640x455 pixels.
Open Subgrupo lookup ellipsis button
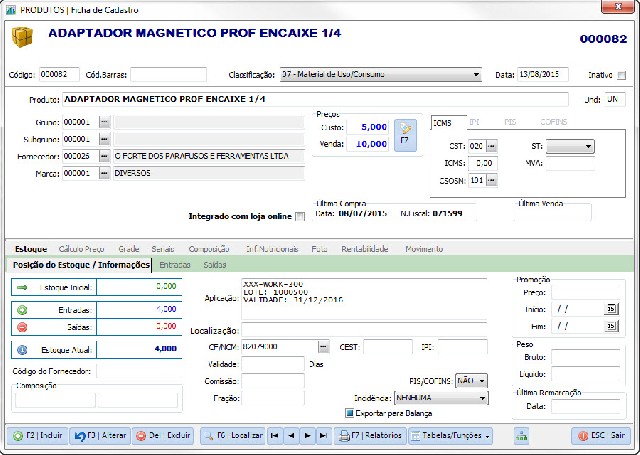(x=104, y=139)
